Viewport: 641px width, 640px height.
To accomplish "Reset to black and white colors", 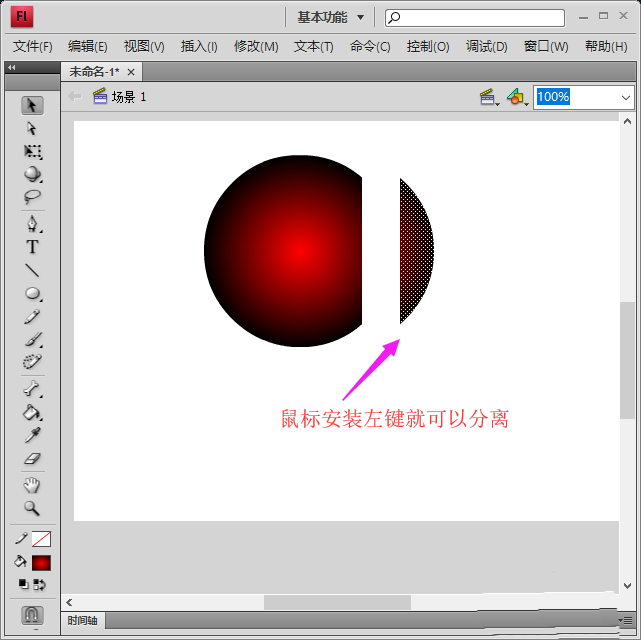I will click(23, 585).
